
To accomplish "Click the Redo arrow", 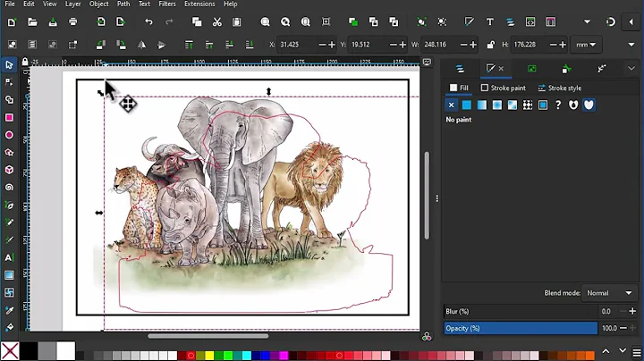I will click(x=169, y=22).
